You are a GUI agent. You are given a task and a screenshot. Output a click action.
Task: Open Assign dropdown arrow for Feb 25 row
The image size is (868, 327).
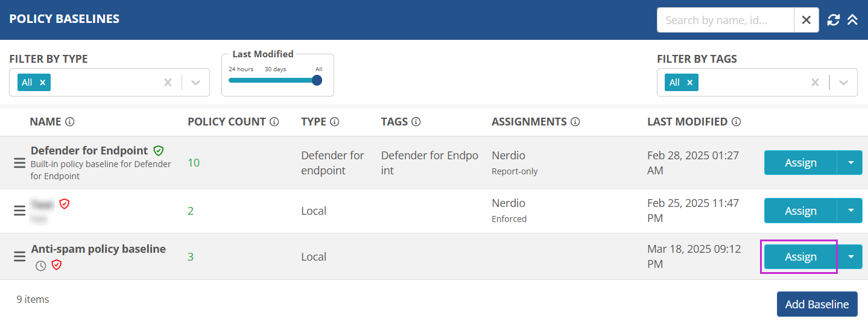coord(851,211)
